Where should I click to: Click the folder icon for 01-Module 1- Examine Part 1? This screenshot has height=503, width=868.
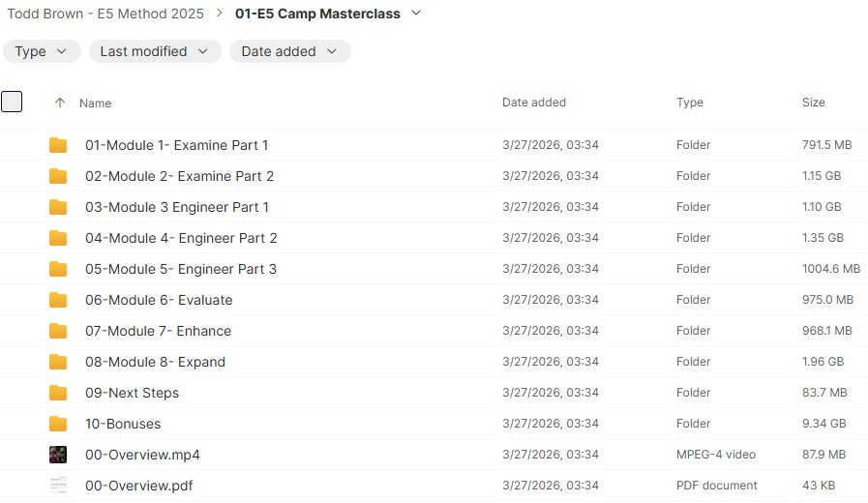58,145
